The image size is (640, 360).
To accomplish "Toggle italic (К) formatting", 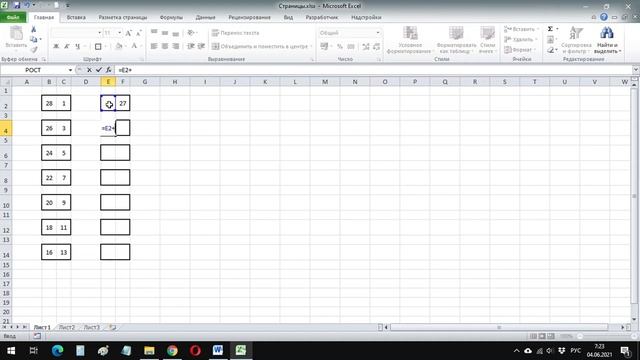I will (67, 47).
